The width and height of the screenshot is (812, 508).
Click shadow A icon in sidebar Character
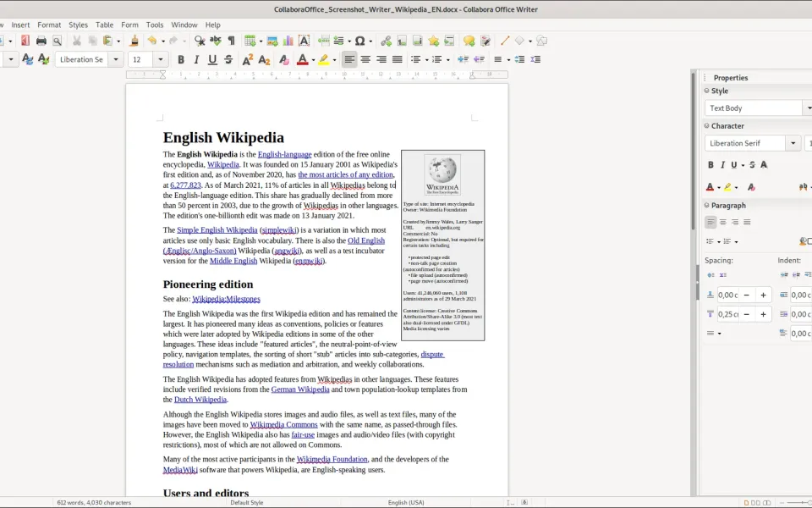point(764,165)
